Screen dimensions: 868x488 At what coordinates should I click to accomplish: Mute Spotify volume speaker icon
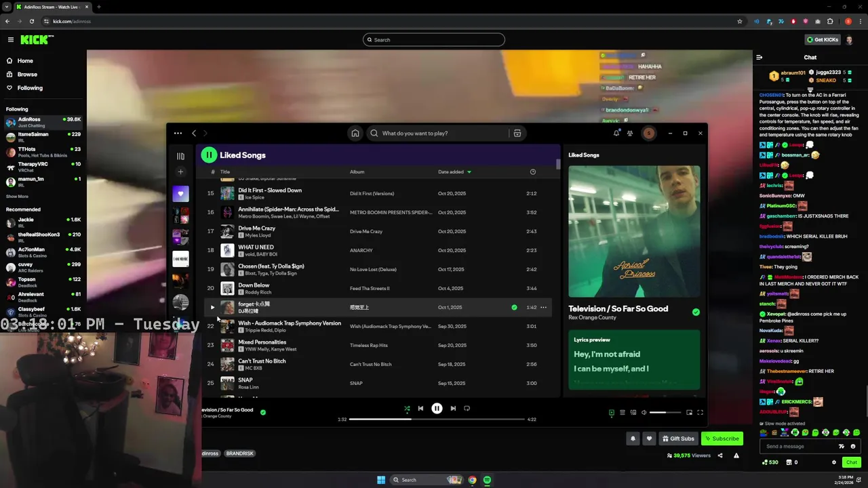(x=644, y=412)
